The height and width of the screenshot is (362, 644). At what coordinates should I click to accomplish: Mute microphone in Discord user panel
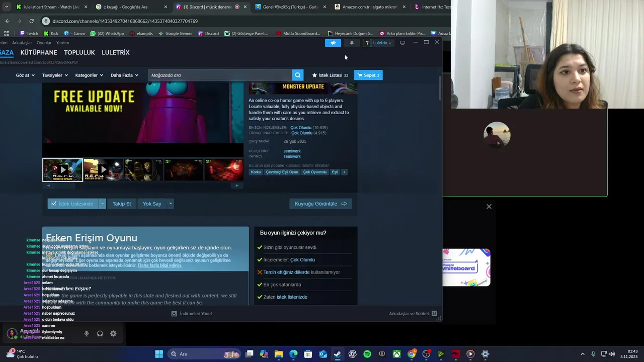87,333
